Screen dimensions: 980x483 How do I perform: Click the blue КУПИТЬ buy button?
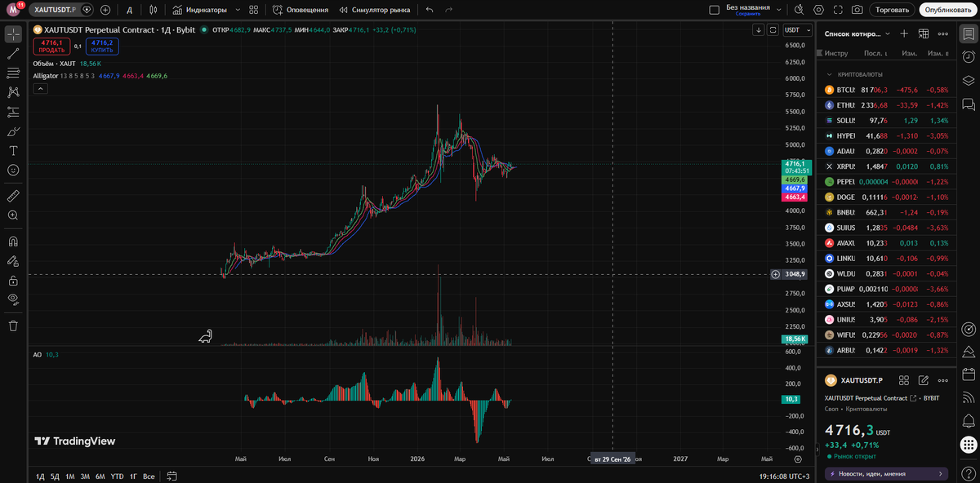(x=102, y=46)
